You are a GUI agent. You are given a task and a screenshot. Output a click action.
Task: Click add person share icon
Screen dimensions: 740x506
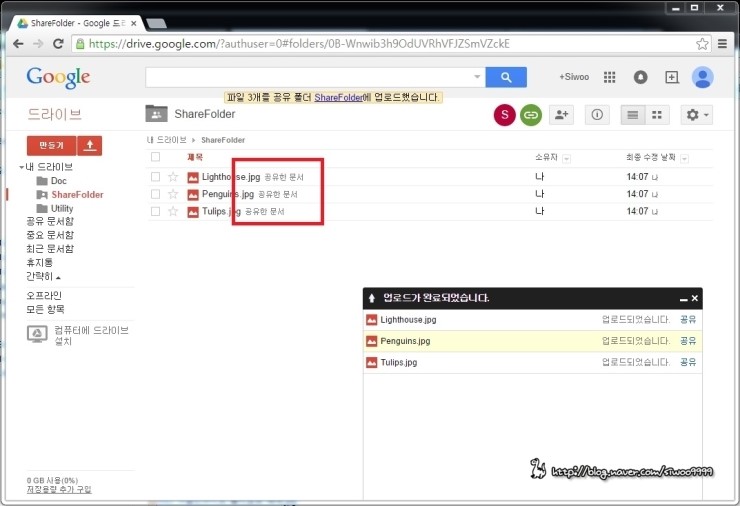click(x=562, y=115)
